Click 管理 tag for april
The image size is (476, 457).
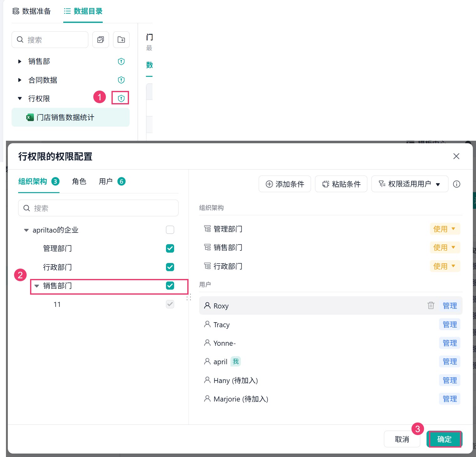(x=450, y=361)
